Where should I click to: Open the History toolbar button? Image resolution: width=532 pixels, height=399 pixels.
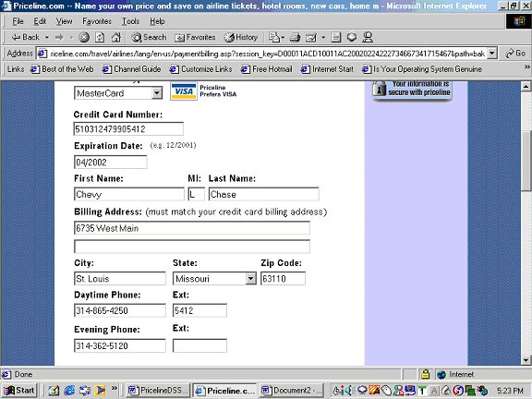point(241,37)
